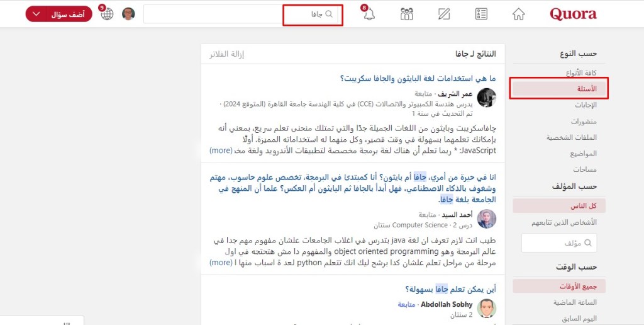Viewport: 644px width, 325px height.
Task: Select the كافة الأنواع filter
Action: point(581,73)
